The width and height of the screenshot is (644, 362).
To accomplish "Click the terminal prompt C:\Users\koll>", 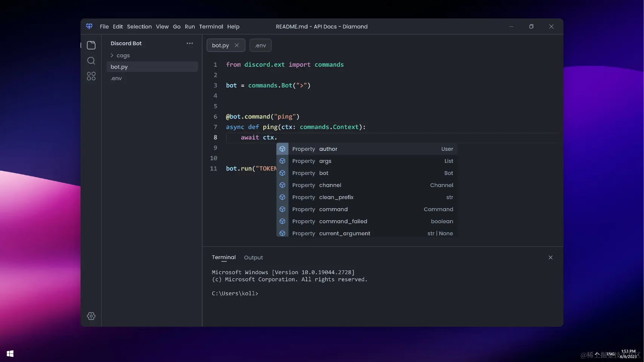I will point(235,293).
